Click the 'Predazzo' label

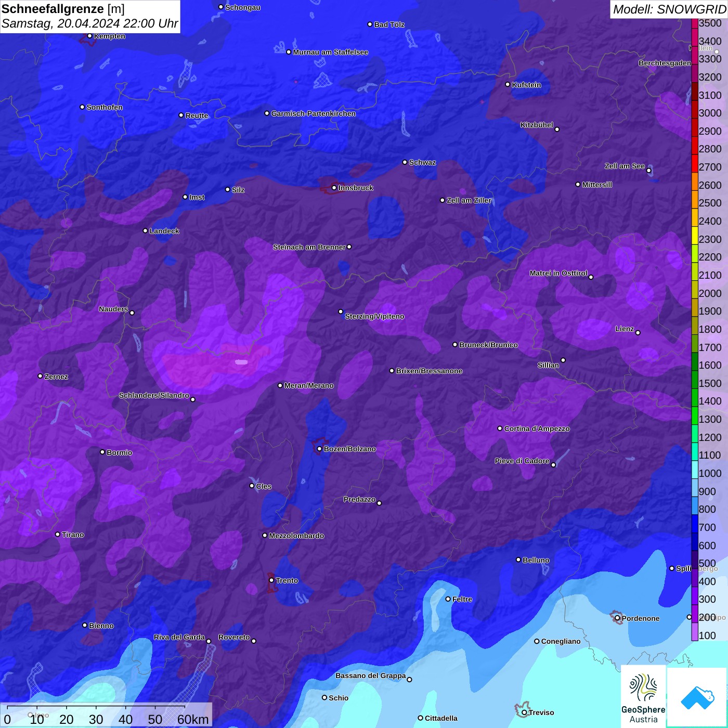359,499
